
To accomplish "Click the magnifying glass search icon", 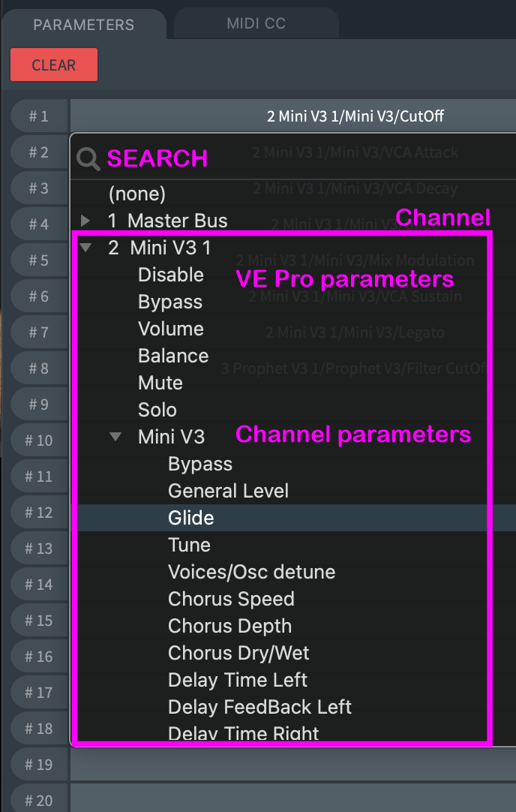I will tap(88, 158).
